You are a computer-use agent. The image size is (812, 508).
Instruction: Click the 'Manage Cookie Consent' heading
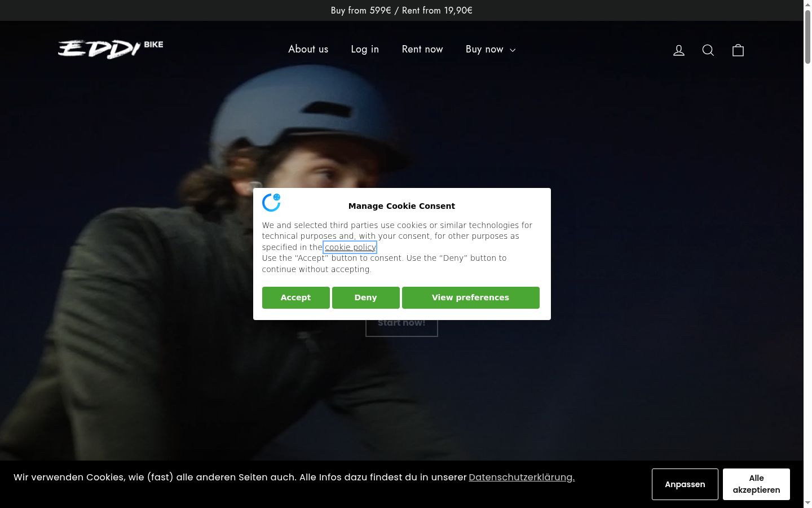tap(401, 206)
